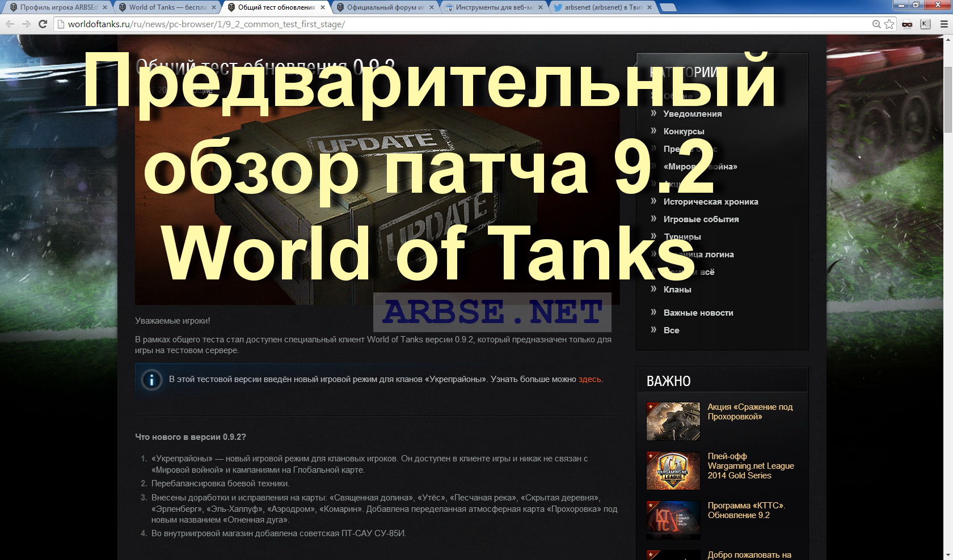Open the 'Добро пожаловать на' news link
The image size is (953, 560).
pos(749,555)
